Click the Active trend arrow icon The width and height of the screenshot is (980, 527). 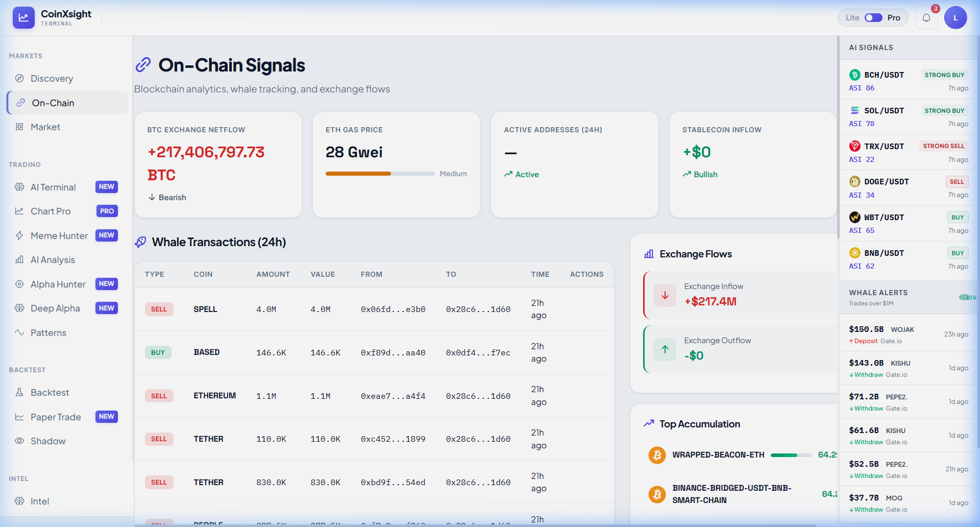(x=508, y=174)
